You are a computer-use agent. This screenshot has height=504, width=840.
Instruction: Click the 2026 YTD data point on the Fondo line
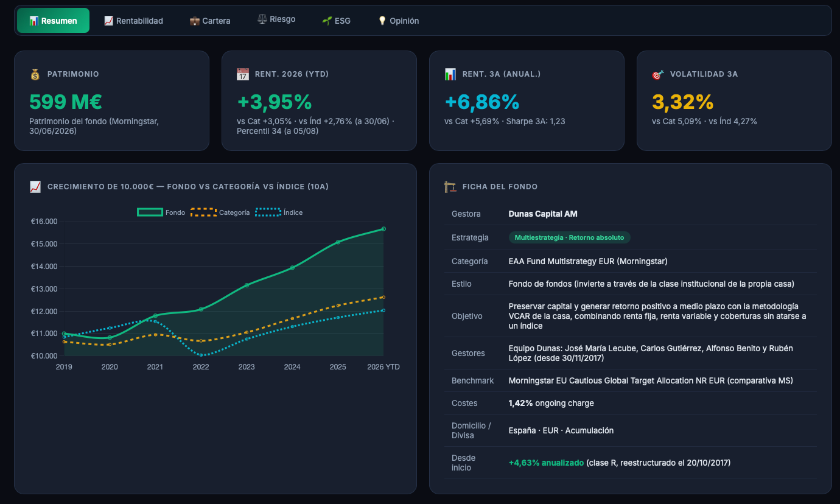click(x=383, y=229)
